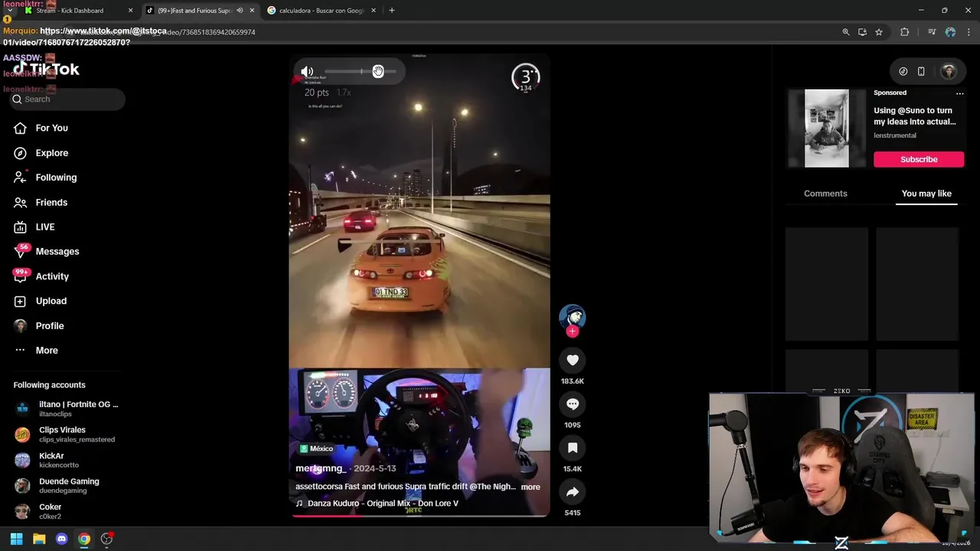This screenshot has width=980, height=551.
Task: Open comments via the speech bubble icon
Action: pyautogui.click(x=572, y=404)
